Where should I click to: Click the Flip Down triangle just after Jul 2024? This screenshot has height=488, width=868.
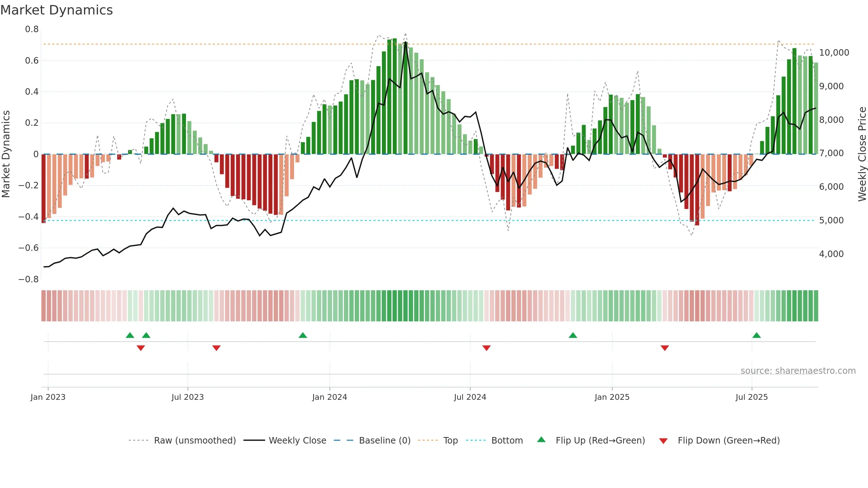486,348
